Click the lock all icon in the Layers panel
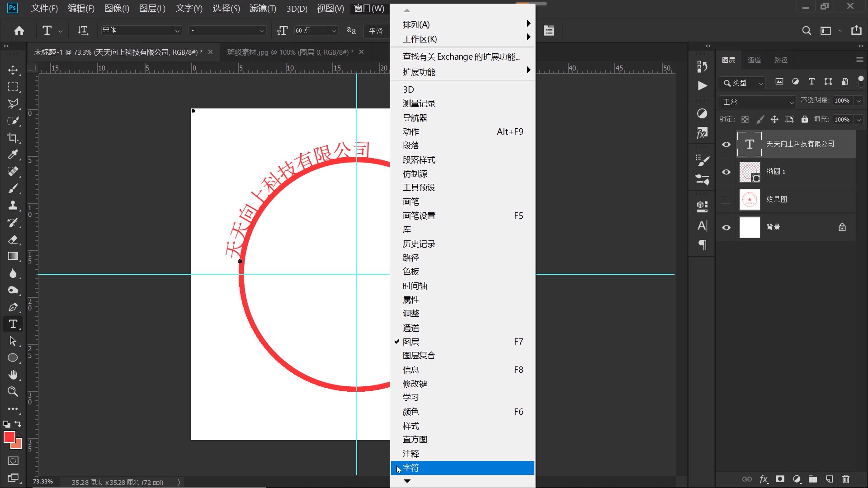868x488 pixels. point(805,119)
